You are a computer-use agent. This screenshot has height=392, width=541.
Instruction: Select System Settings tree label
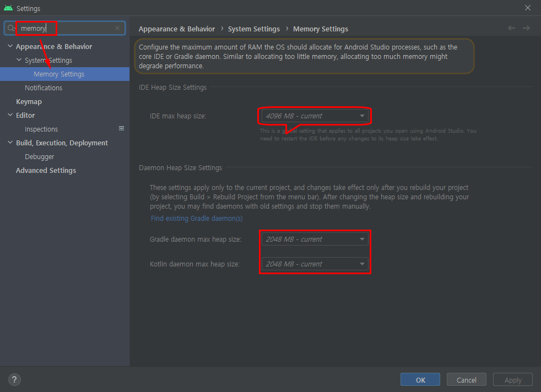tap(48, 61)
